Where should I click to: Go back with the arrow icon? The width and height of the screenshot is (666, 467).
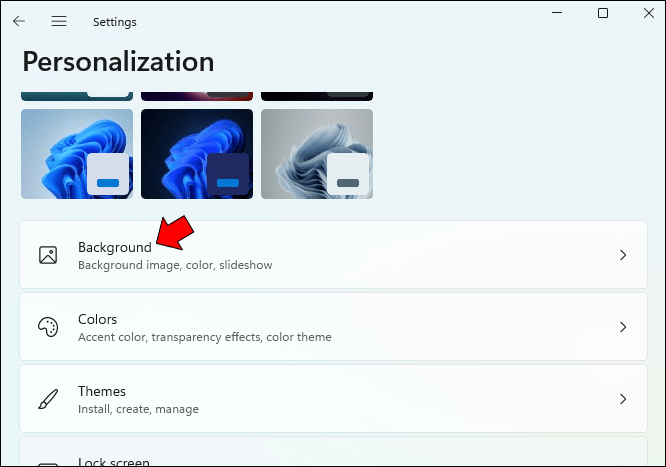tap(19, 21)
